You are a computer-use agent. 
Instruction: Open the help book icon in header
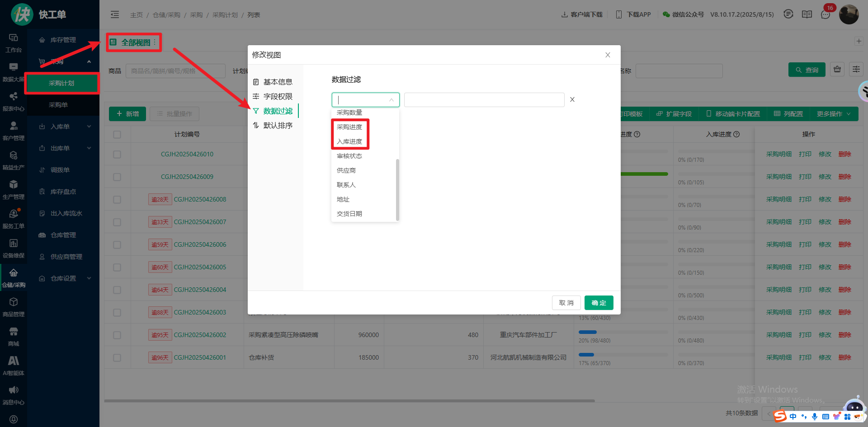pyautogui.click(x=807, y=14)
